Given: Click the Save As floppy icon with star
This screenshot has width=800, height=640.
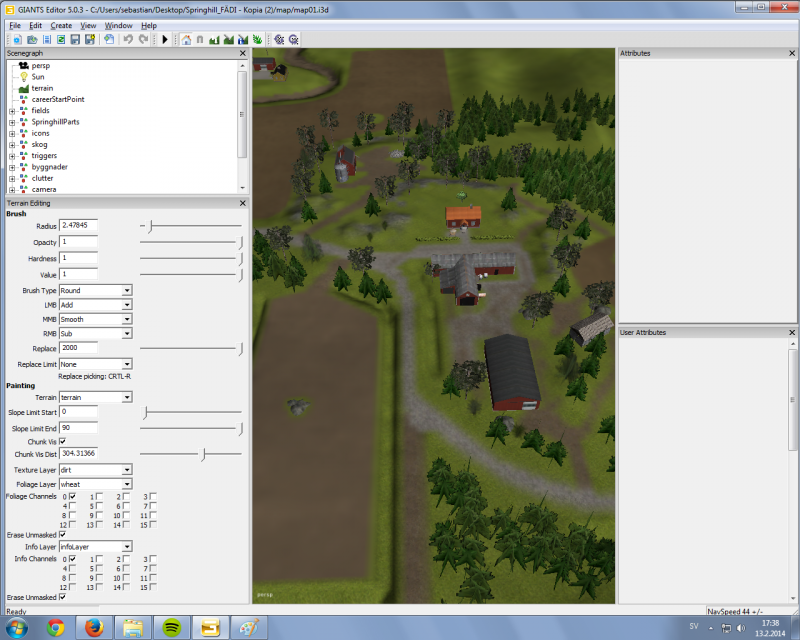Looking at the screenshot, I should (x=90, y=39).
